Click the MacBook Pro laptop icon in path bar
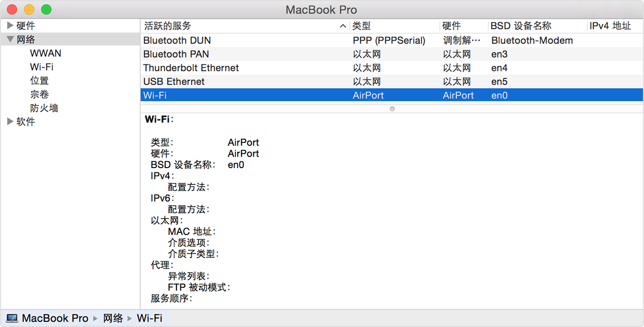 coord(12,318)
